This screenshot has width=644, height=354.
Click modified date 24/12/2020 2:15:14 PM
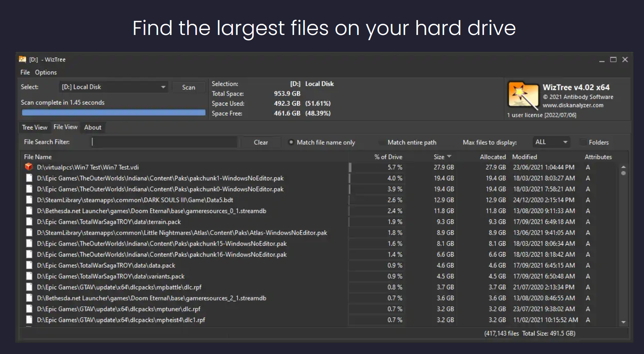544,200
